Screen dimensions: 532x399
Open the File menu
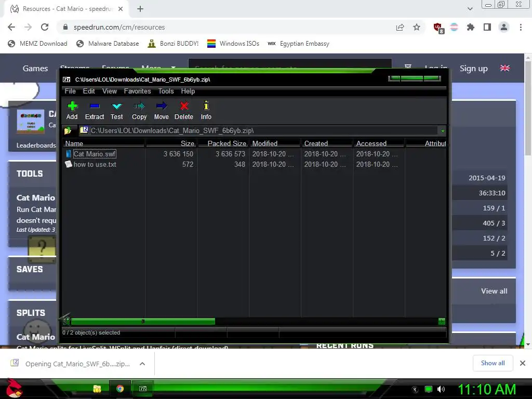coord(70,91)
